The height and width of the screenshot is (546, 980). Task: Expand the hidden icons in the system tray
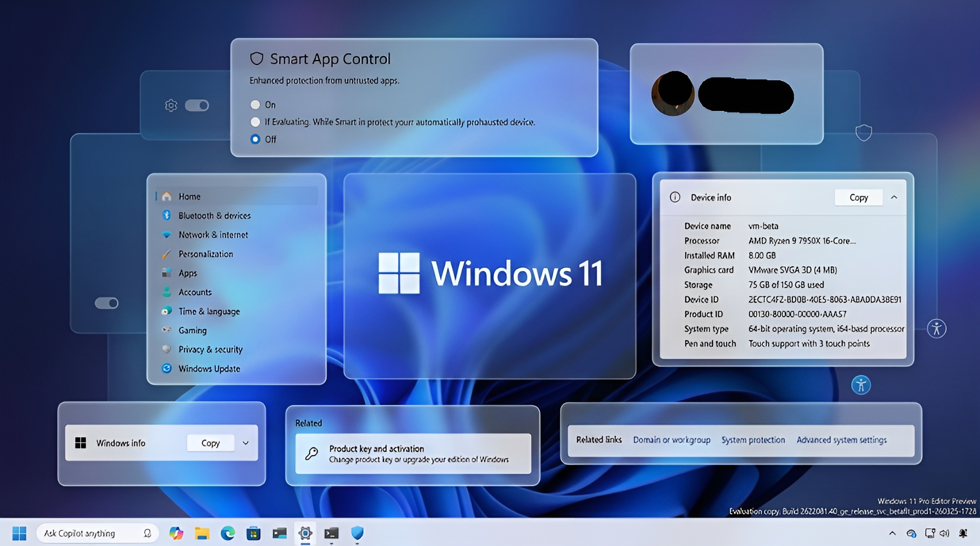coord(892,533)
